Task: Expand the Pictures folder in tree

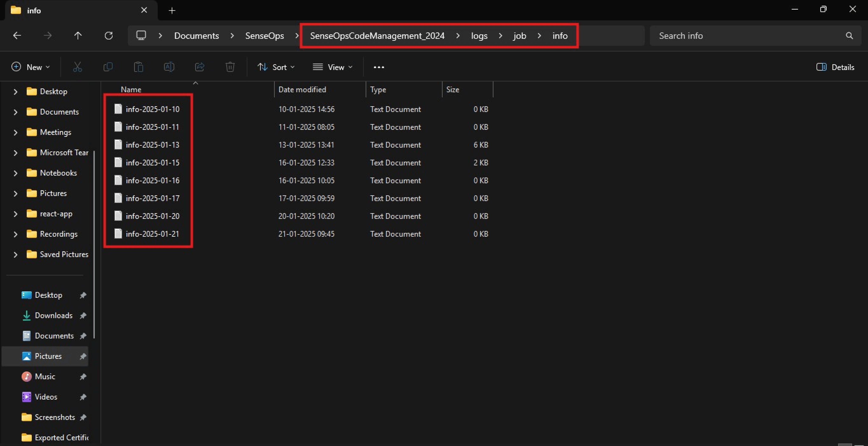Action: (15, 193)
